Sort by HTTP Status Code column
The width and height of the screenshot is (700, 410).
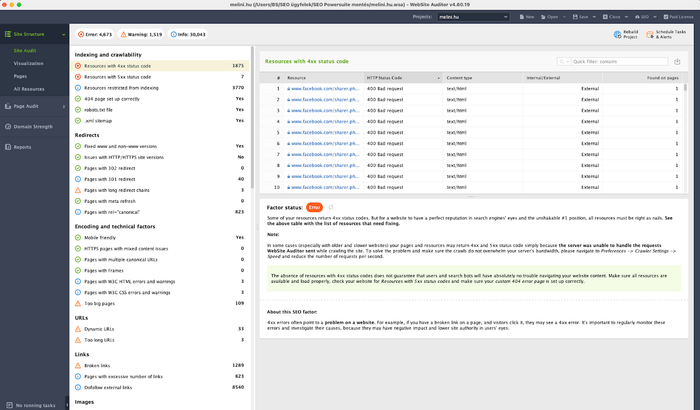click(403, 78)
